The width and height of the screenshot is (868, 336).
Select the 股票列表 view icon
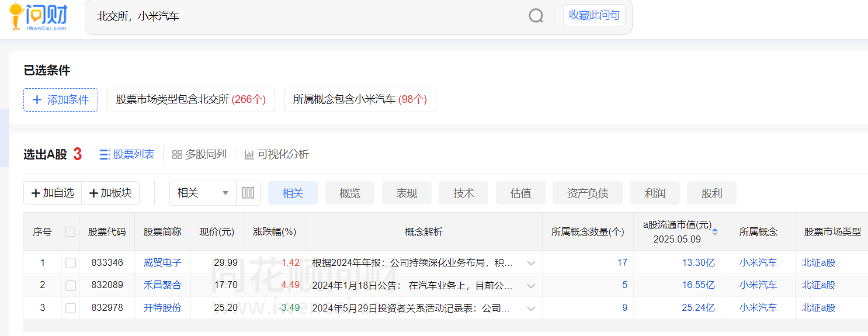coord(105,154)
